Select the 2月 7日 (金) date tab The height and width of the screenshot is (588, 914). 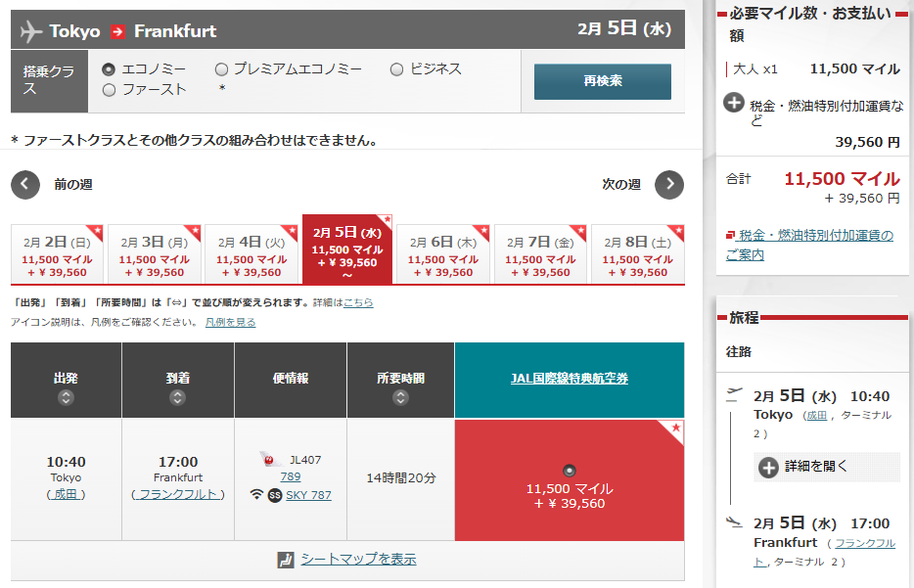(x=540, y=254)
